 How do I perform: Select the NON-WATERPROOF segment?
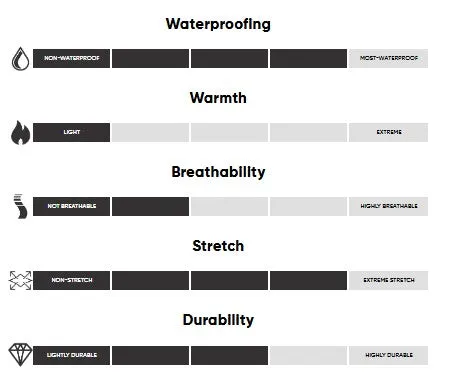[x=71, y=58]
